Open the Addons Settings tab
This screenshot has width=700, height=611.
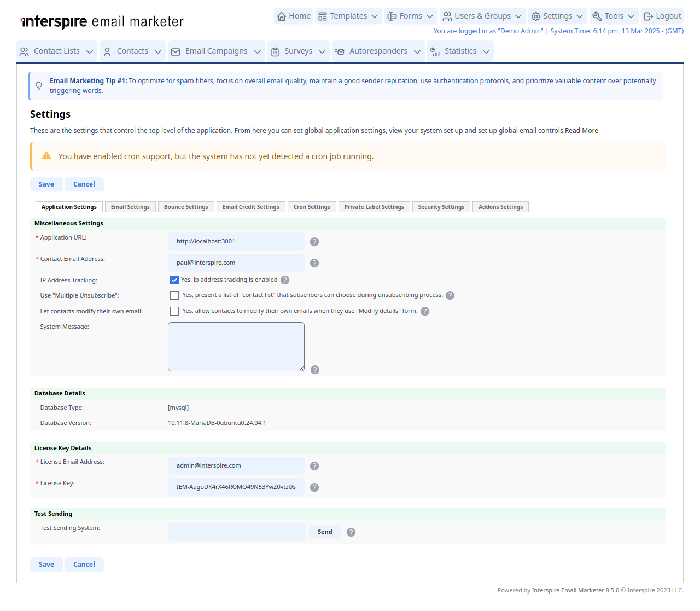500,207
